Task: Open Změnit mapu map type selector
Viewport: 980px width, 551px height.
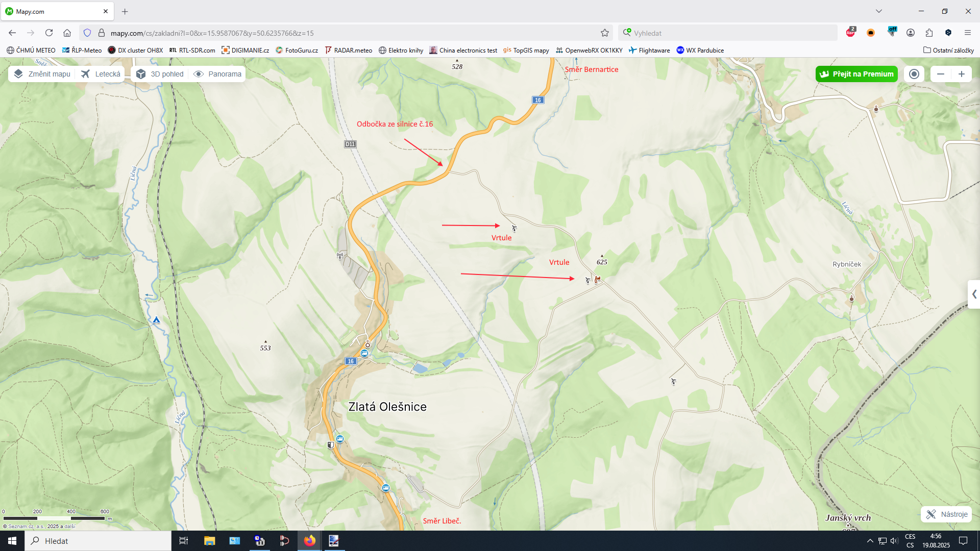Action: click(x=42, y=74)
